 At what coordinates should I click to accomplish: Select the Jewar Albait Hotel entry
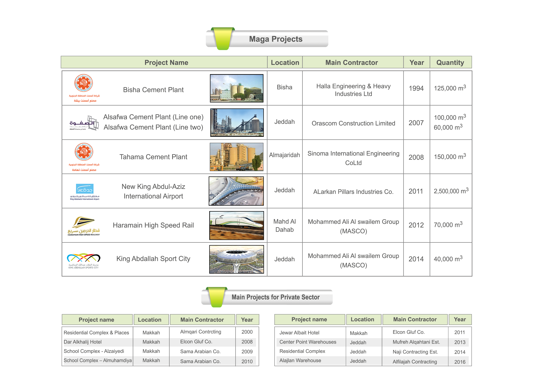click(x=299, y=332)
